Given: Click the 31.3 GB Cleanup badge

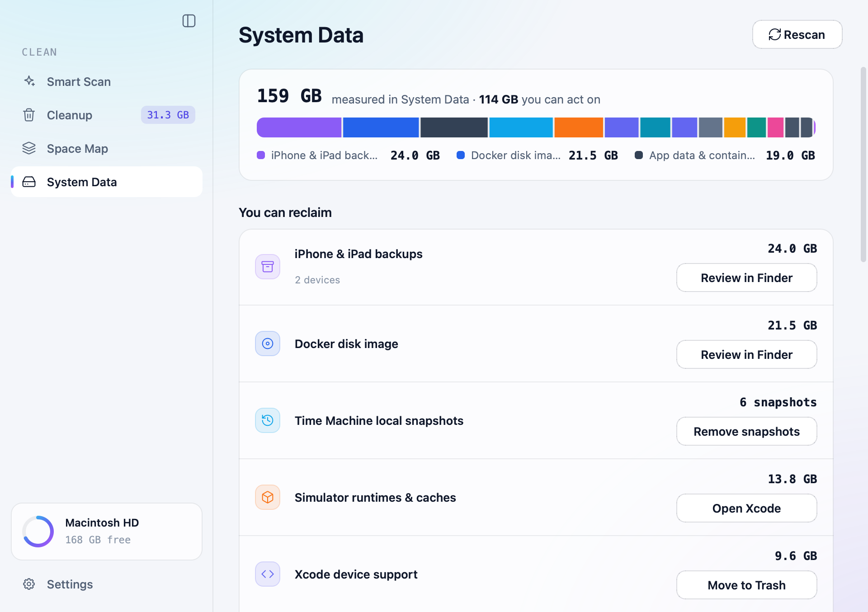Looking at the screenshot, I should [168, 115].
